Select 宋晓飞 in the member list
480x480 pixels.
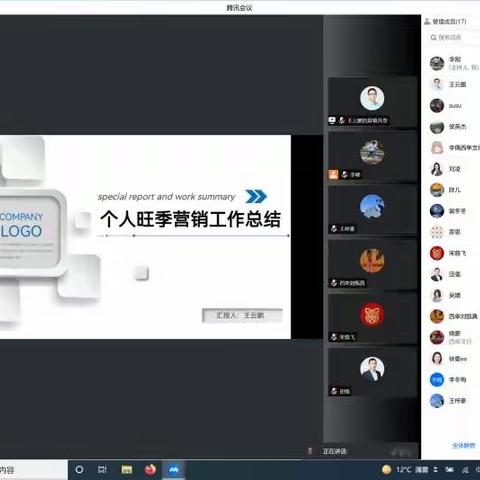pyautogui.click(x=454, y=253)
